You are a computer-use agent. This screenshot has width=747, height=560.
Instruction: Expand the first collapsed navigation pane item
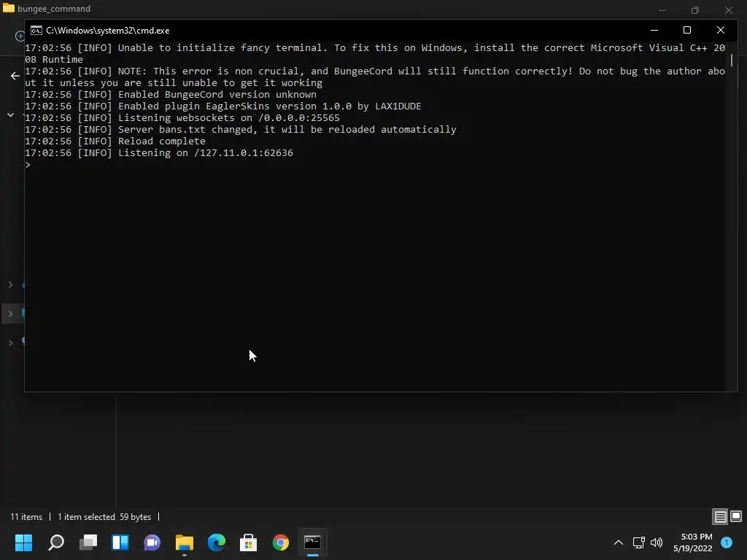coord(10,284)
